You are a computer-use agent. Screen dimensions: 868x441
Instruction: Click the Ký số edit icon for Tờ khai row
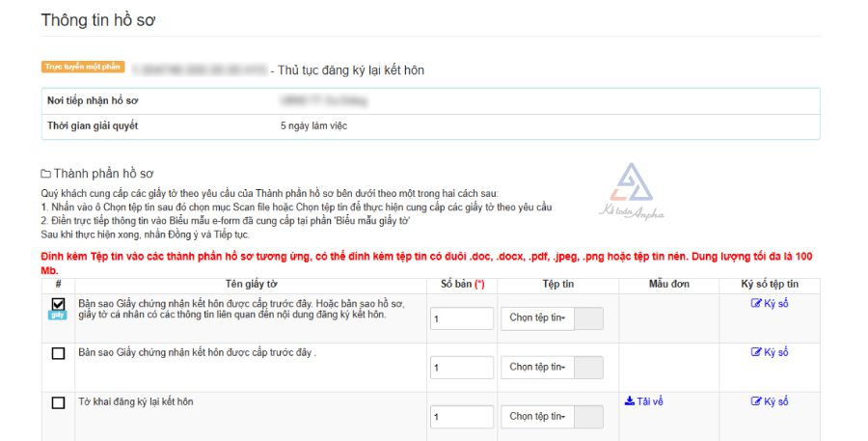pos(756,401)
